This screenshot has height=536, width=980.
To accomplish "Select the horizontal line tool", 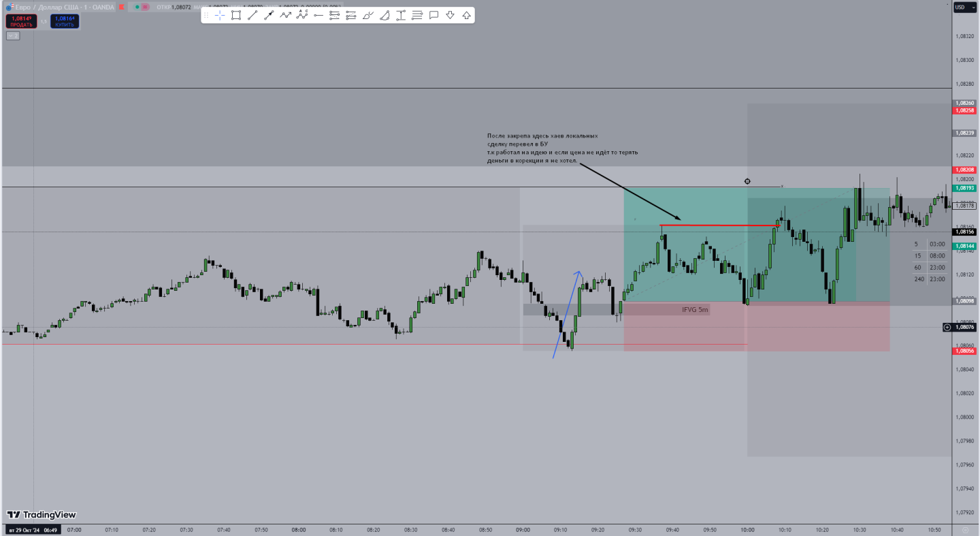I will [318, 15].
